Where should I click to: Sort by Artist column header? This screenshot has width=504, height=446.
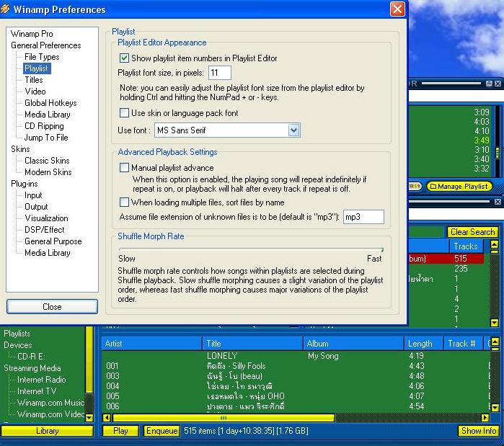(x=151, y=344)
